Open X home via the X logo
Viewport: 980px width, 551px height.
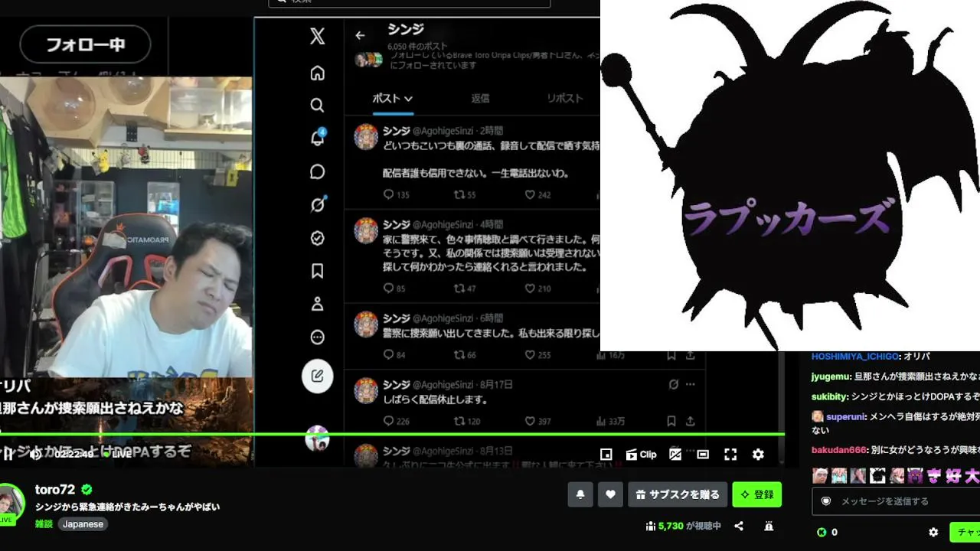(317, 36)
